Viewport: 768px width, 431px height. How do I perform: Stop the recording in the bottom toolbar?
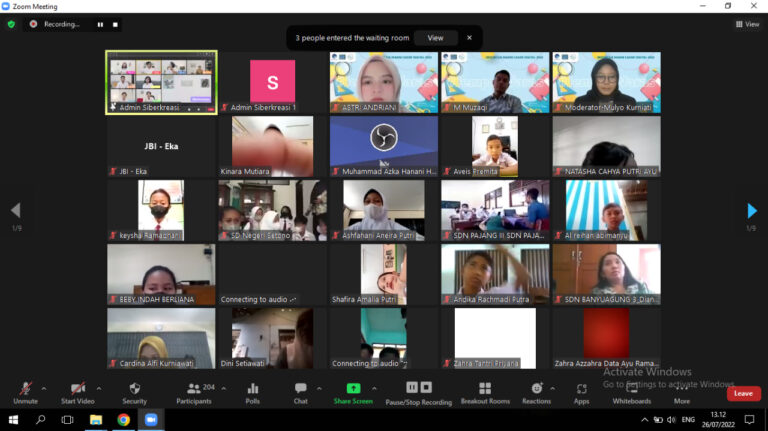[426, 387]
